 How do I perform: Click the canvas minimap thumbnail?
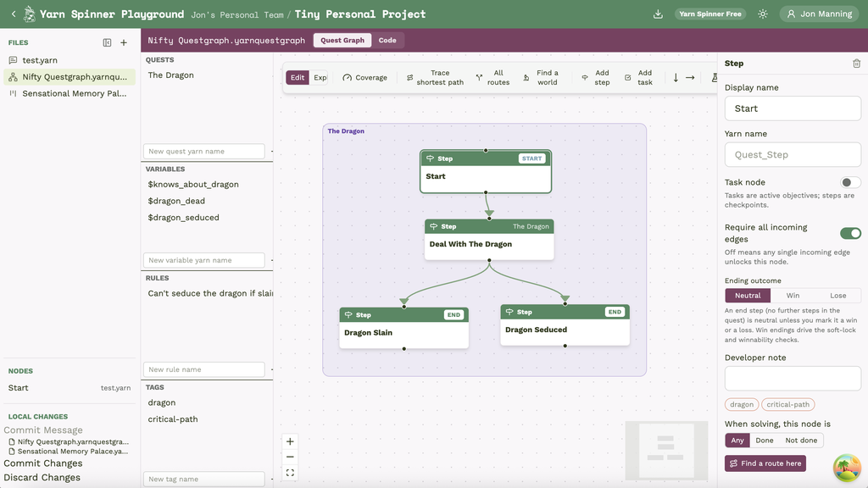666,451
